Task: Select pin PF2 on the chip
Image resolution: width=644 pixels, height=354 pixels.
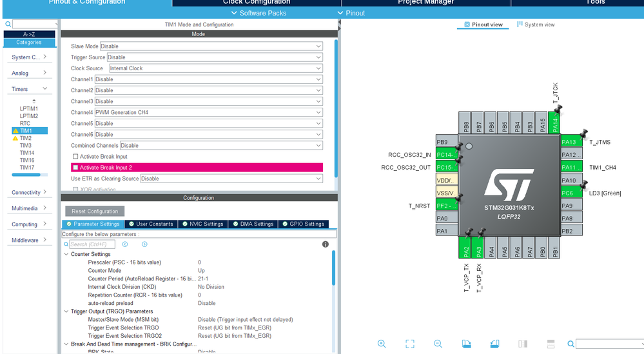Action: (x=447, y=205)
